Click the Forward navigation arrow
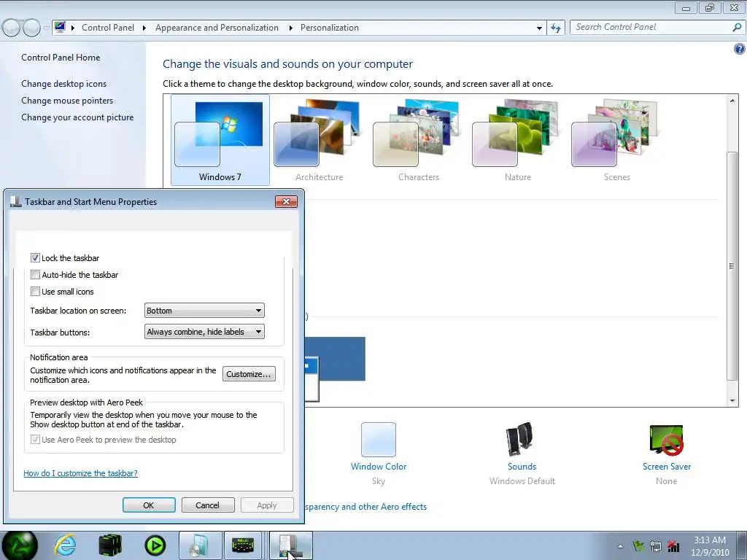This screenshot has width=747, height=560. (x=31, y=28)
